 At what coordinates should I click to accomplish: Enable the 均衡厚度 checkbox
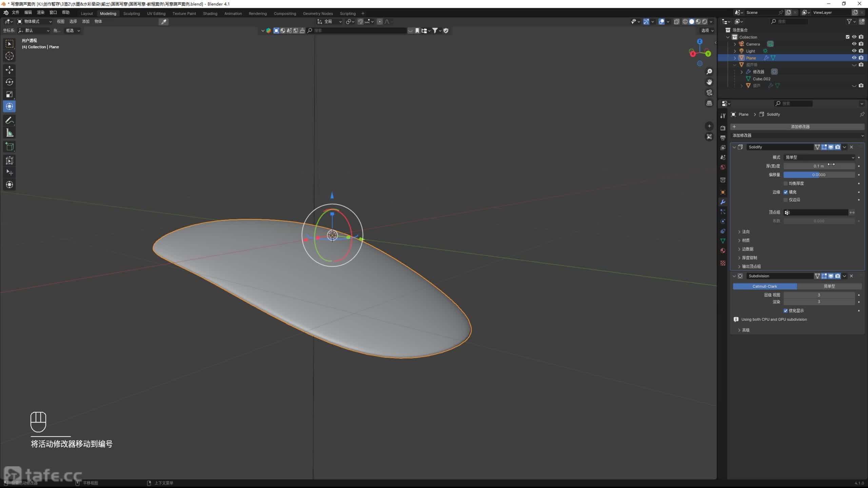point(786,183)
